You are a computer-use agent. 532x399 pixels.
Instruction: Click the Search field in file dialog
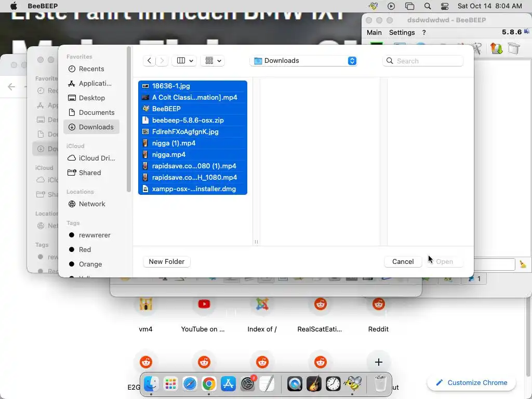click(423, 61)
